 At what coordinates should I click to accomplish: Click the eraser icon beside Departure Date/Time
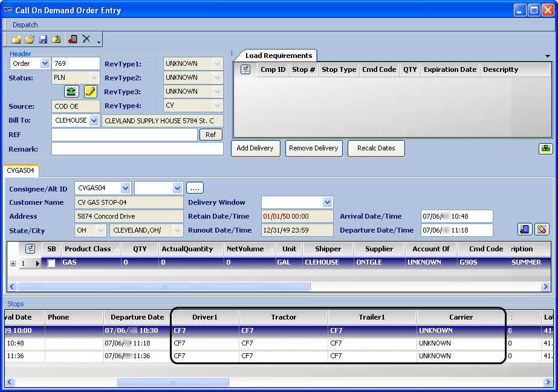(x=542, y=230)
